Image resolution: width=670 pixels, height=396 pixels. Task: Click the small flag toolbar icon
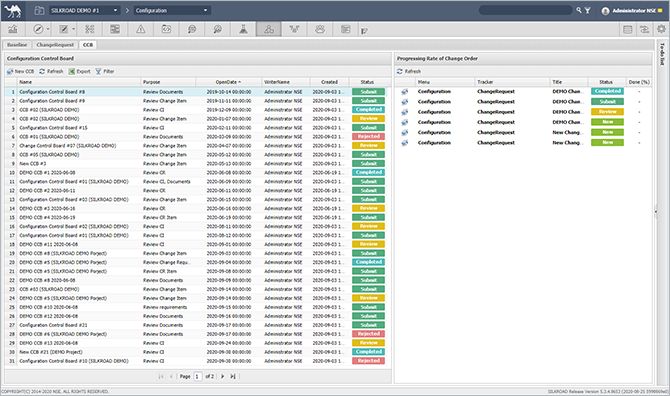364,31
